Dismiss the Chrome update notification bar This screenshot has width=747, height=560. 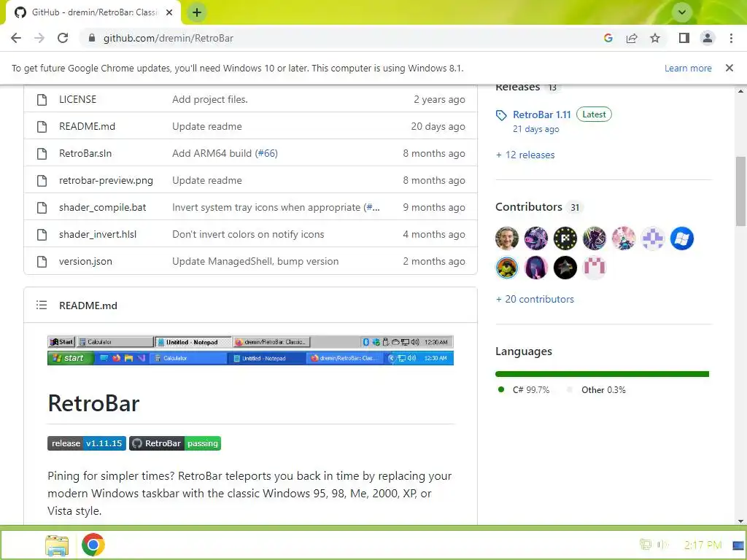tap(729, 68)
